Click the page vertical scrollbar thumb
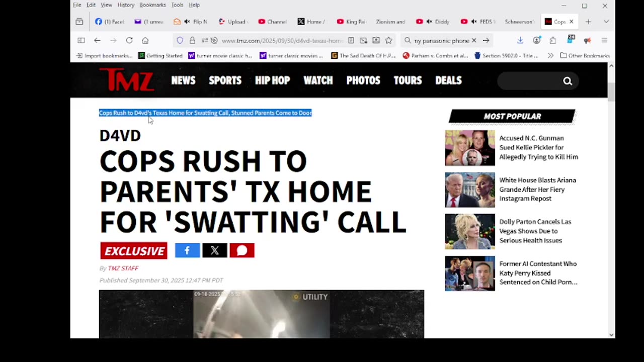This screenshot has height=362, width=644. (611, 92)
